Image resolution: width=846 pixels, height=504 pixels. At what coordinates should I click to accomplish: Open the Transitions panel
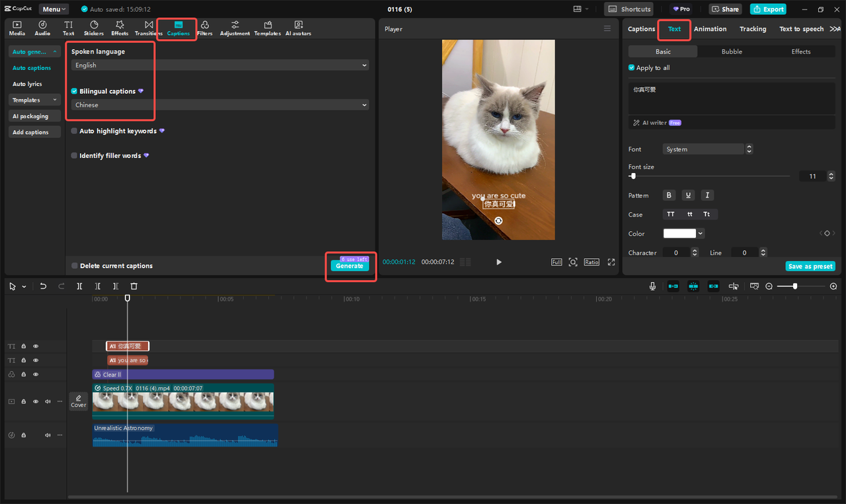tap(147, 28)
